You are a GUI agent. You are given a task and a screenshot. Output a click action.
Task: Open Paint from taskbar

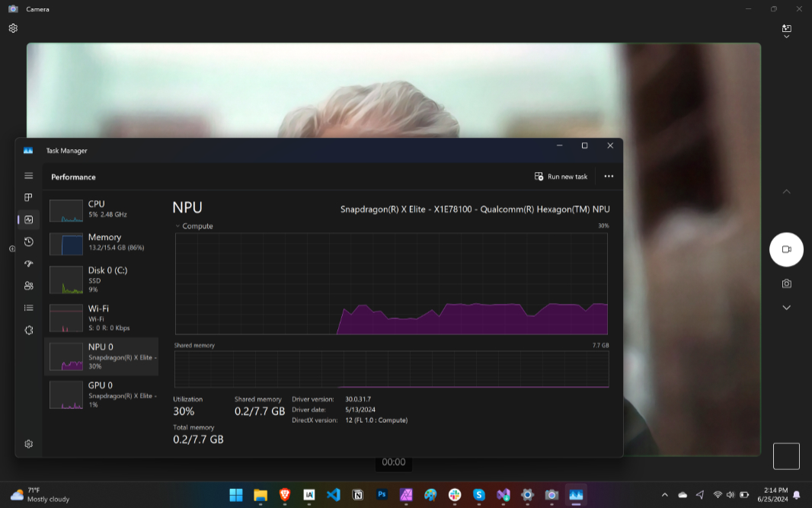(x=430, y=495)
